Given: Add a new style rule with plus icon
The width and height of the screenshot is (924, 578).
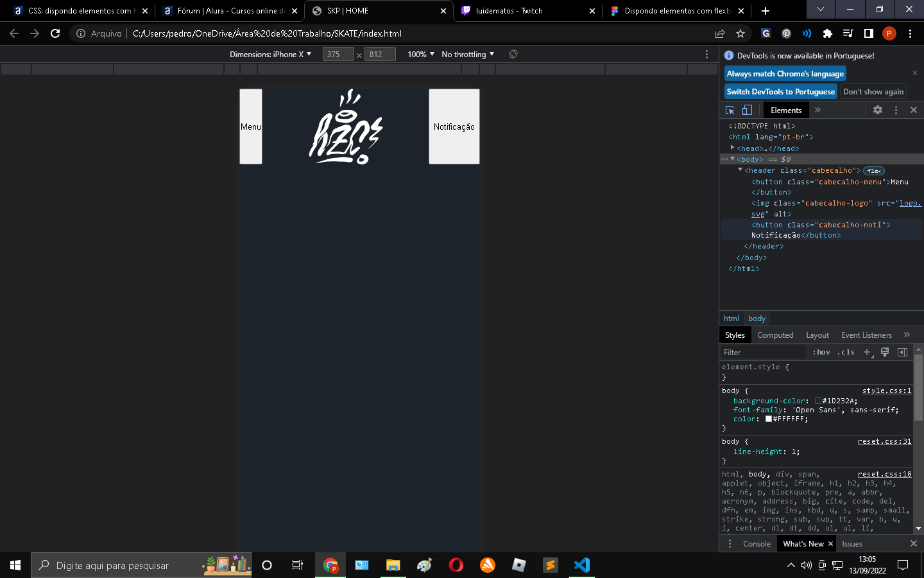Looking at the screenshot, I should [867, 352].
